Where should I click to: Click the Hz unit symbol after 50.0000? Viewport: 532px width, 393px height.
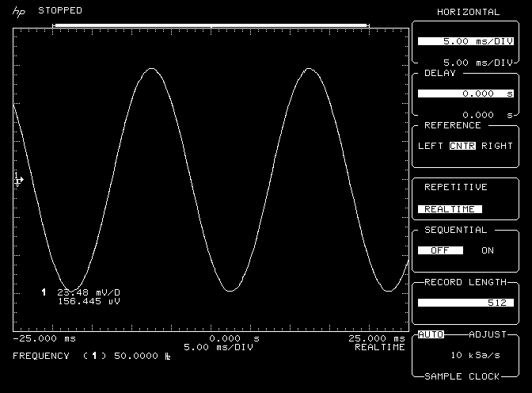pyautogui.click(x=167, y=357)
